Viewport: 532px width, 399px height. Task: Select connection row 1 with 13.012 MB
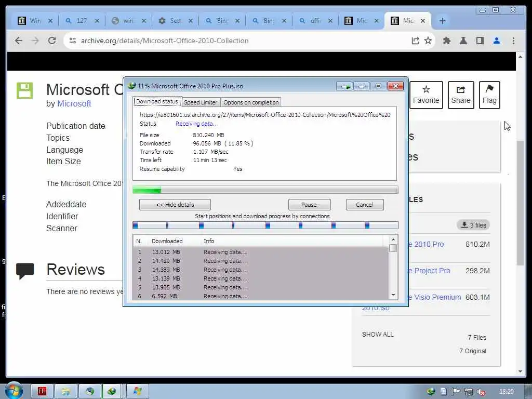(x=261, y=252)
